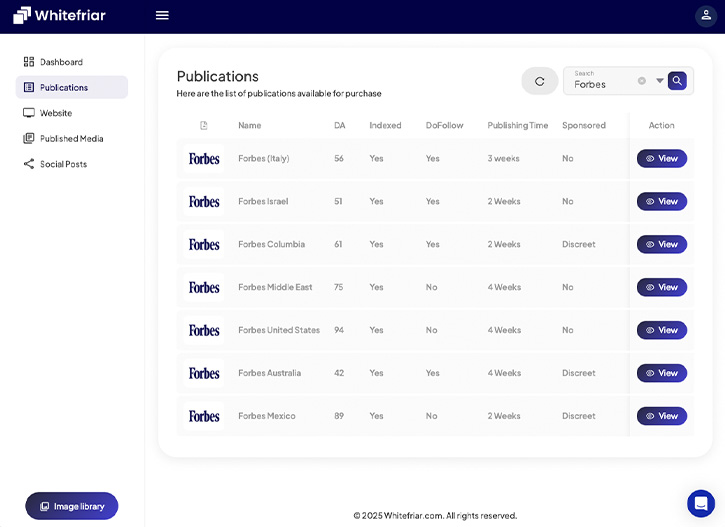Go to Dashboard in sidebar

click(61, 62)
